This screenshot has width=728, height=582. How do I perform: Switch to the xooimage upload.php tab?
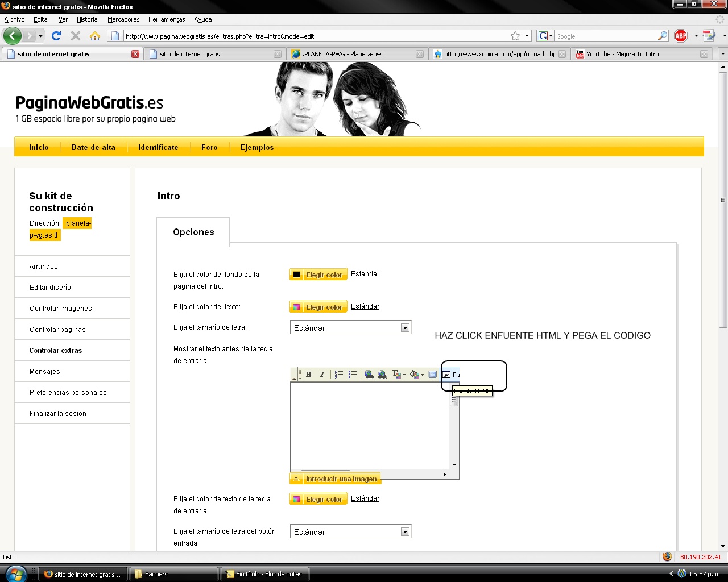(499, 54)
